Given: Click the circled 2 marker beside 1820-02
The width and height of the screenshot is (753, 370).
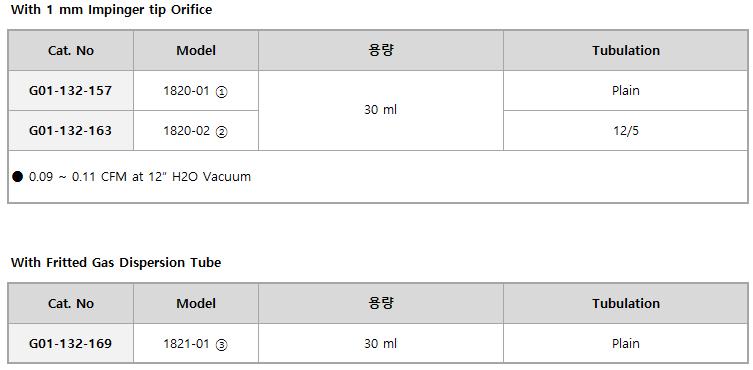Looking at the screenshot, I should tap(221, 132).
